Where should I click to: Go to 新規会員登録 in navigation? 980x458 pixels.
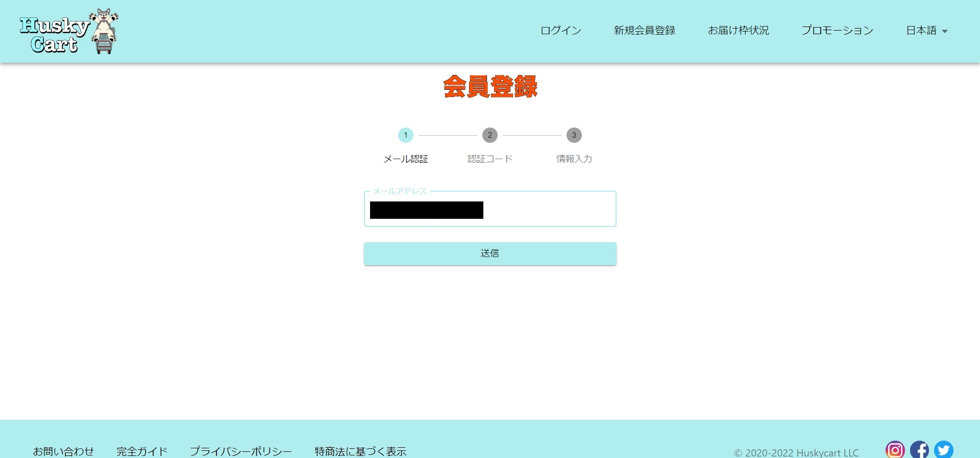(645, 31)
